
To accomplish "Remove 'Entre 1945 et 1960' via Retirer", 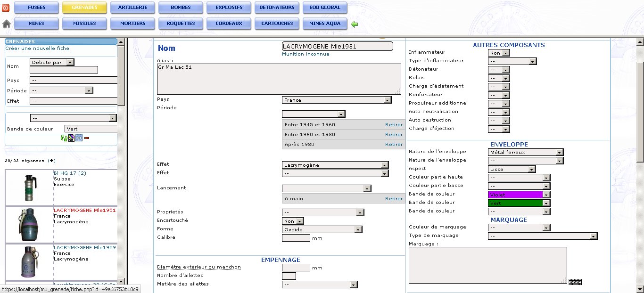I will tap(394, 125).
